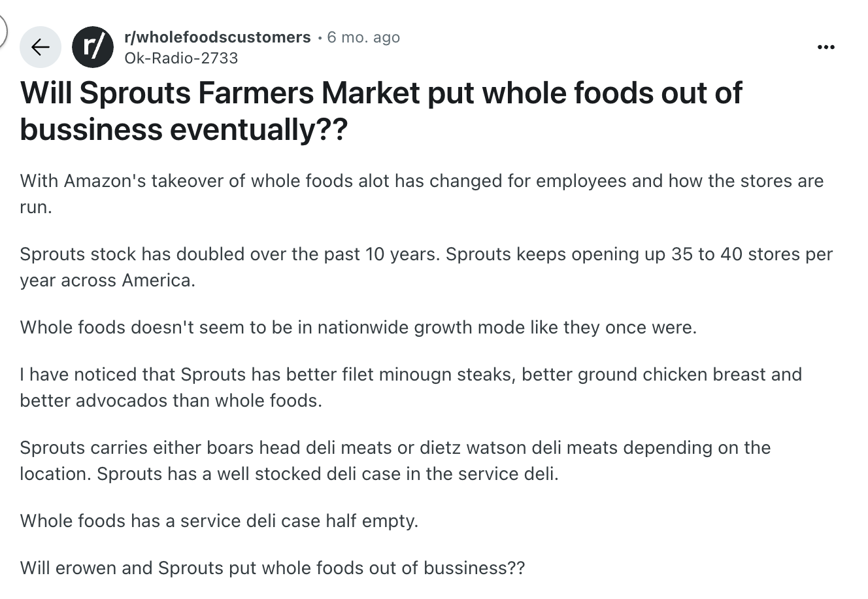Click the '6 mo. ago' timestamp
Screen dimensions: 868x599
(363, 37)
